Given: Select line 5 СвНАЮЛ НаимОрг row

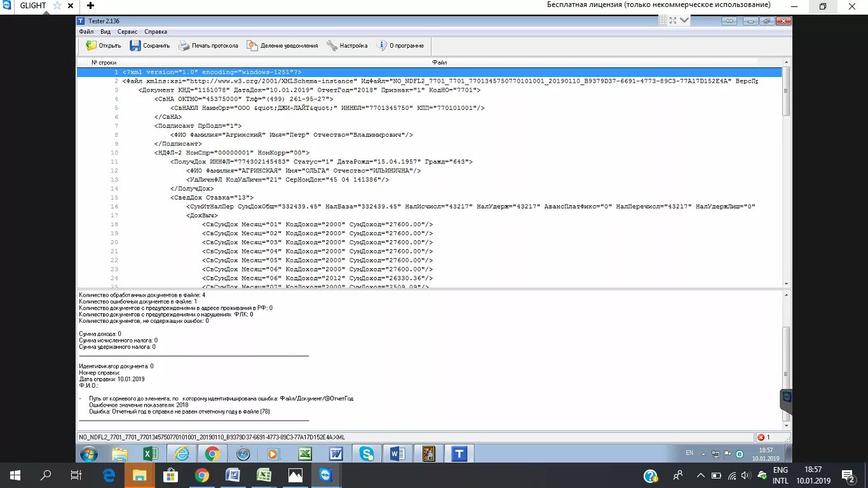Looking at the screenshot, I should (x=430, y=108).
